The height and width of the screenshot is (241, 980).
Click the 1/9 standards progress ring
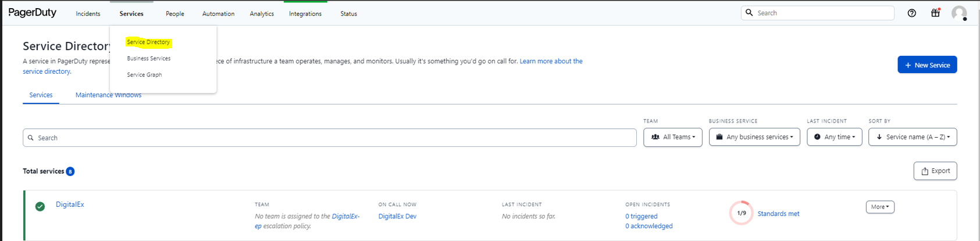(741, 213)
